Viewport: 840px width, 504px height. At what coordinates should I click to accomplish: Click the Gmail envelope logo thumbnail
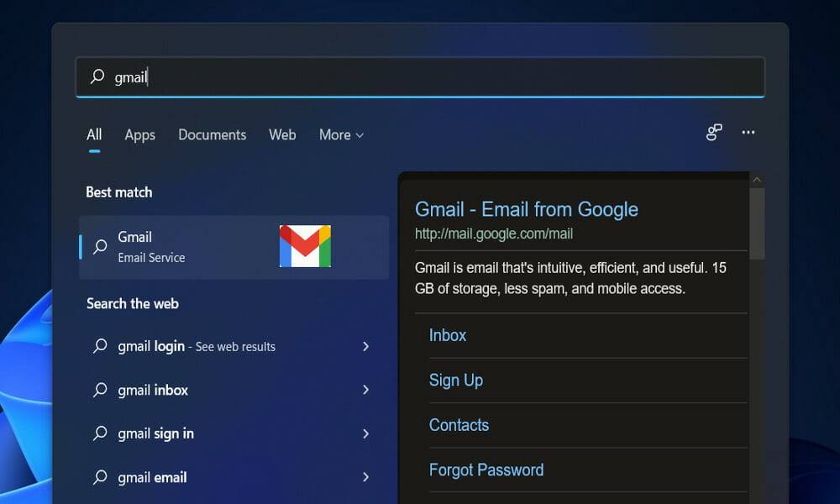(306, 246)
